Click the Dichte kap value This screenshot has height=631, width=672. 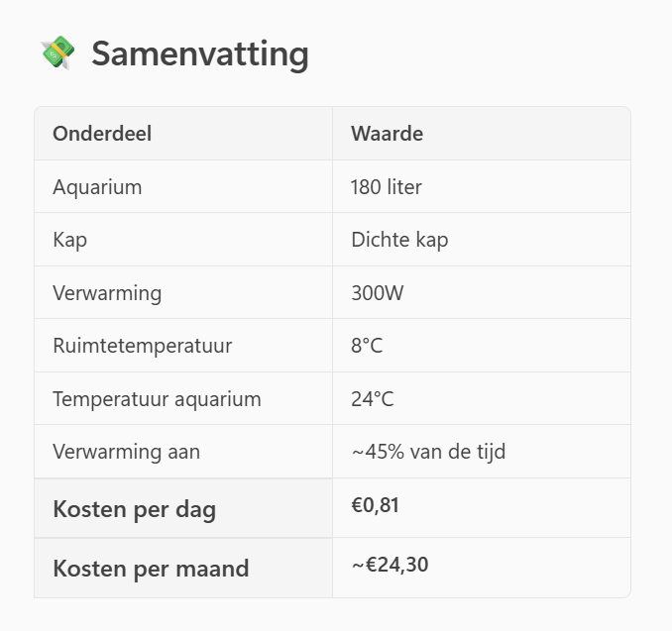tap(399, 240)
